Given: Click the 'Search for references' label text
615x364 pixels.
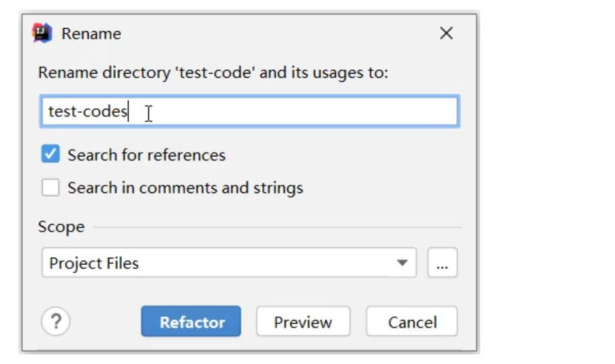Looking at the screenshot, I should [146, 155].
